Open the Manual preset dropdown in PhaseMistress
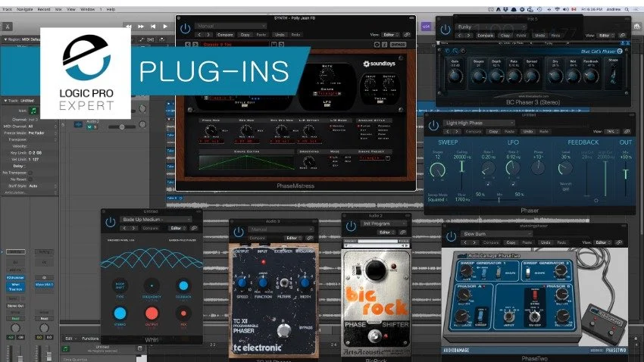 click(x=230, y=26)
